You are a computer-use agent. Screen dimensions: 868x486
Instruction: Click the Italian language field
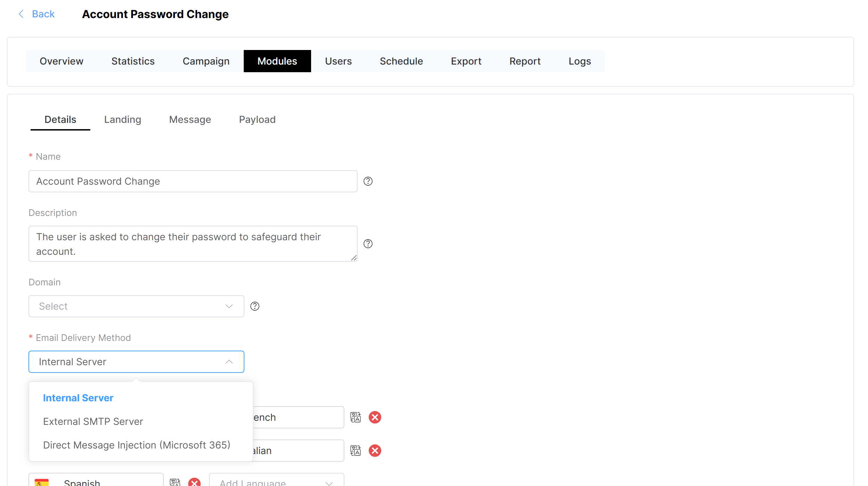click(299, 451)
